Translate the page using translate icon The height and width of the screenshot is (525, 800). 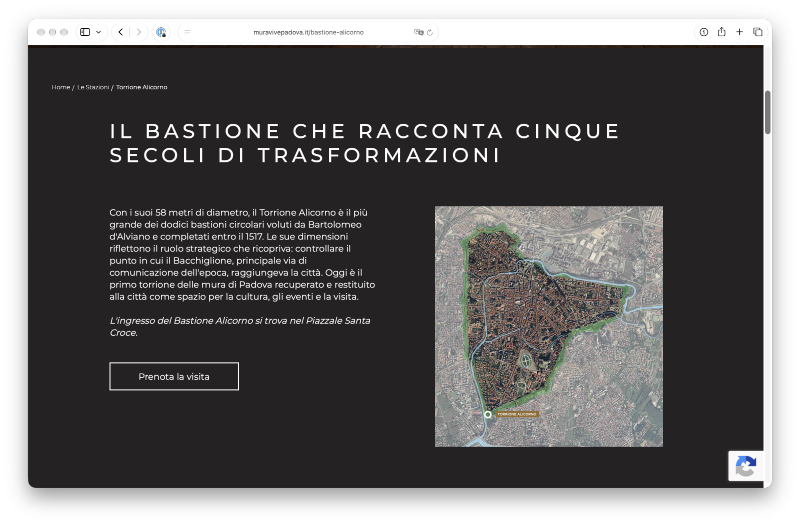coord(418,32)
